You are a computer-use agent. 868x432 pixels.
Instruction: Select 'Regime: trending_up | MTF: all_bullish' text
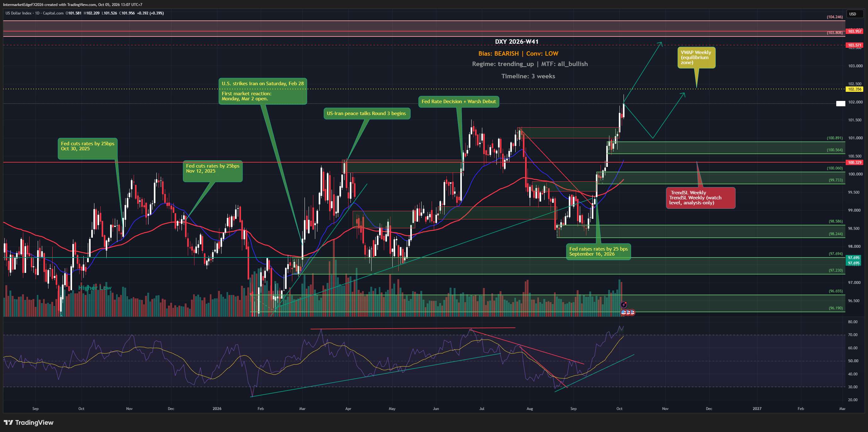click(x=530, y=64)
